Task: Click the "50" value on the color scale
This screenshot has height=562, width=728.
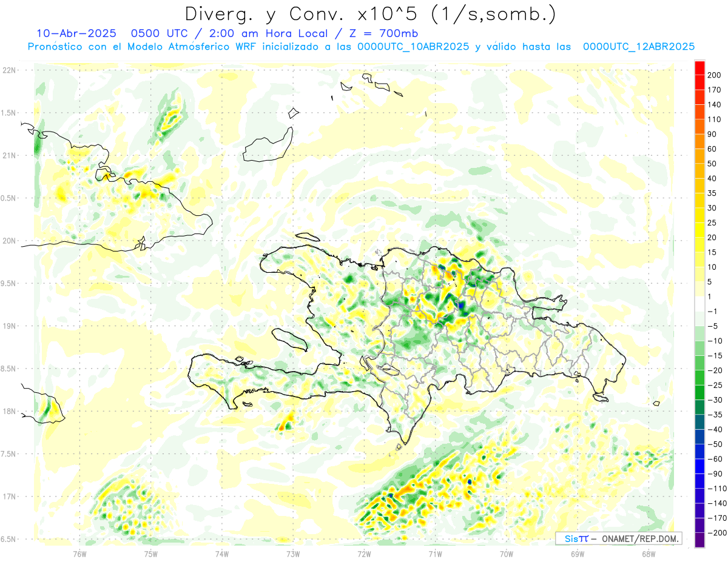Action: coord(712,164)
